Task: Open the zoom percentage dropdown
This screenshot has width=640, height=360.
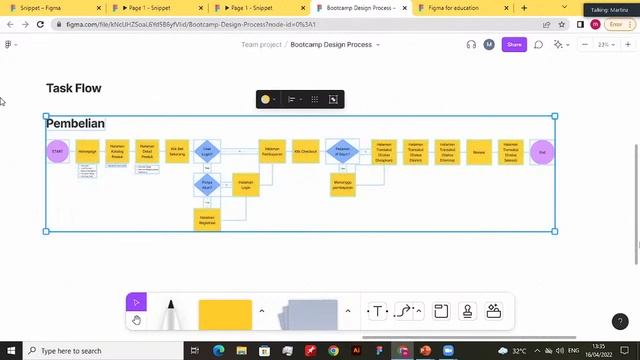Action: [606, 44]
